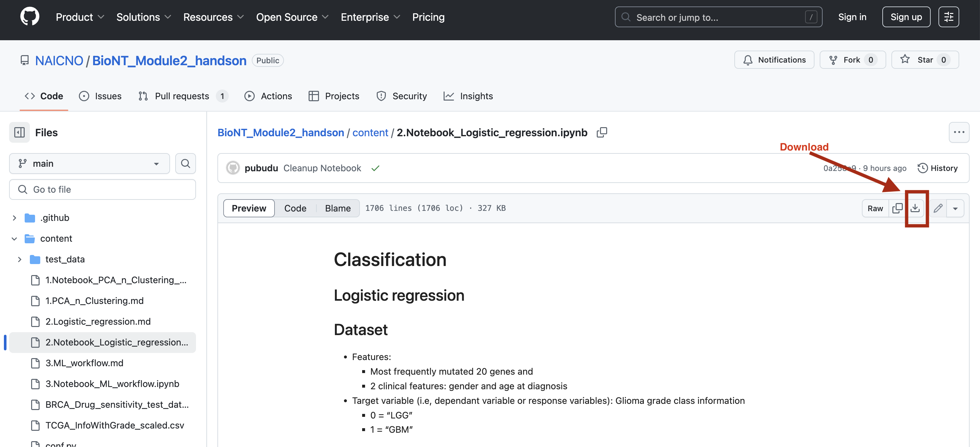Image resolution: width=980 pixels, height=447 pixels.
Task: Click the pubudu author name
Action: point(261,168)
